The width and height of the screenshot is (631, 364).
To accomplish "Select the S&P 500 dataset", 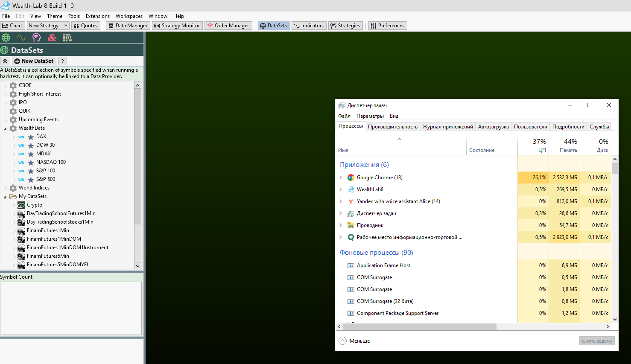I will 46,179.
